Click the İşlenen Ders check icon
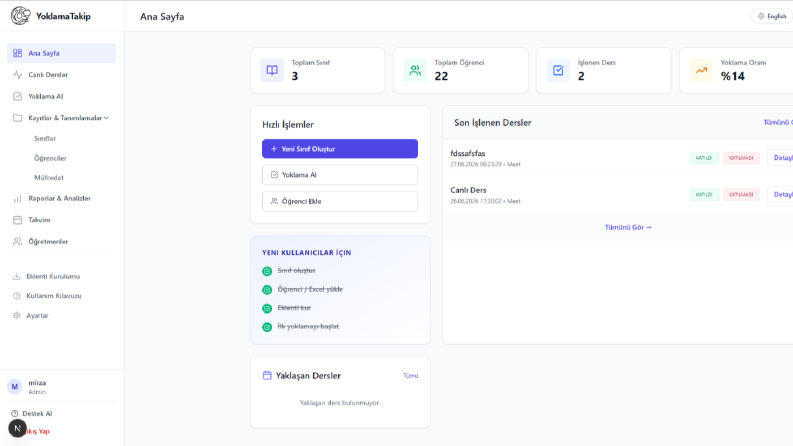Screen dimensions: 793x446 [x=558, y=70]
